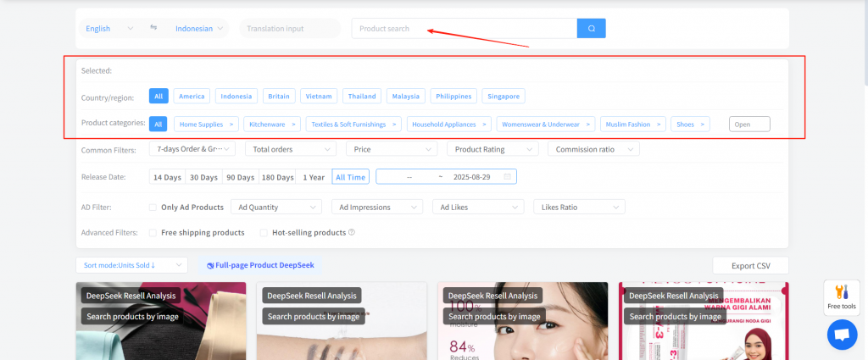
Task: Click the calendar icon in date range
Action: point(507,177)
